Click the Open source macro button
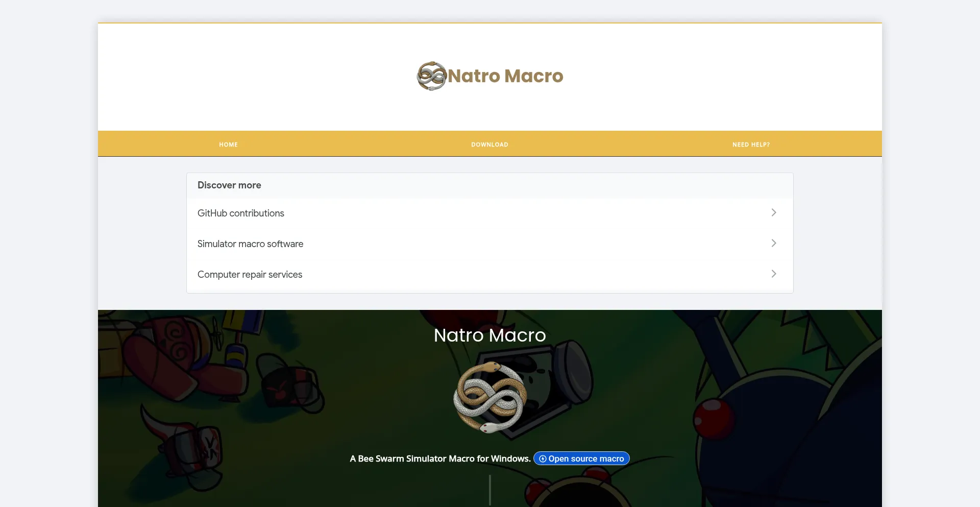 (581, 458)
